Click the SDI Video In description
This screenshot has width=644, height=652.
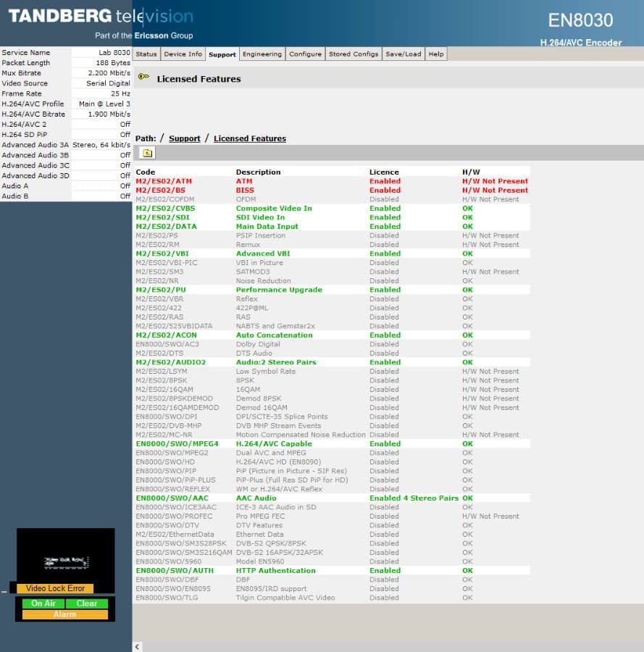click(260, 217)
